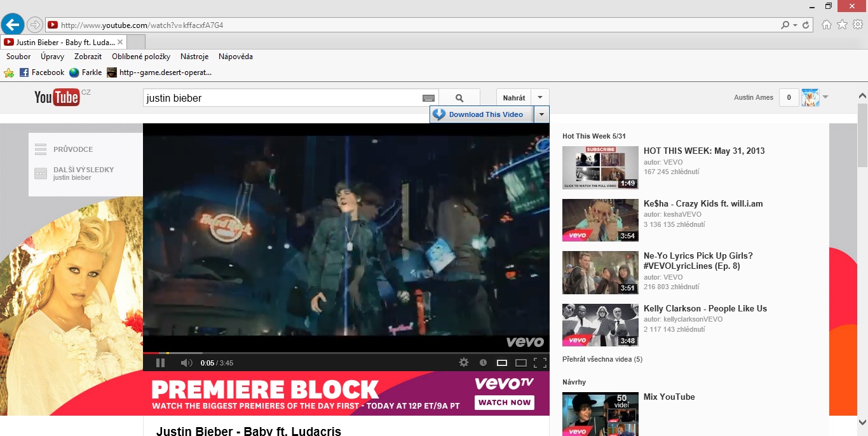Open Kelly Clarkson - People Like Us link
868x436 pixels.
click(705, 308)
